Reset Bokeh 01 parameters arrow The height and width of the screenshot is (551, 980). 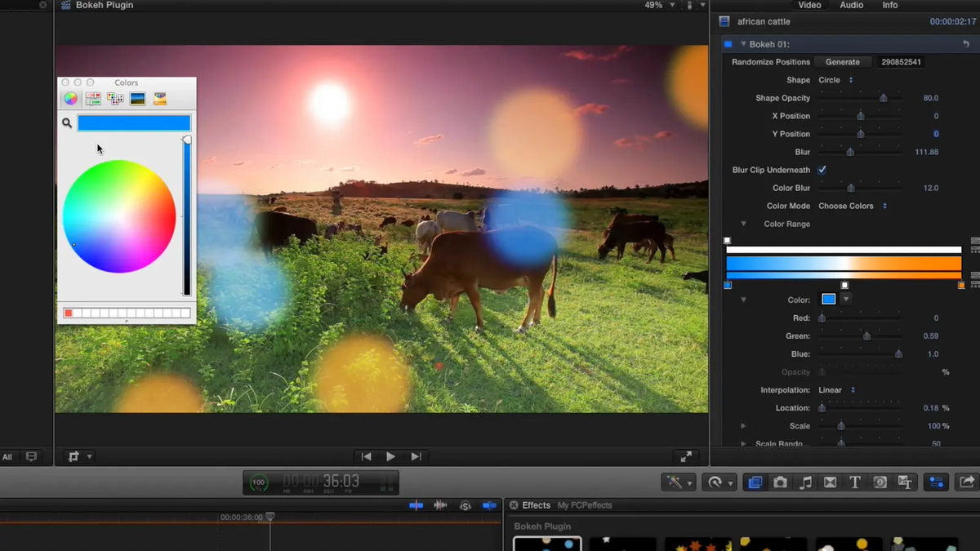966,44
